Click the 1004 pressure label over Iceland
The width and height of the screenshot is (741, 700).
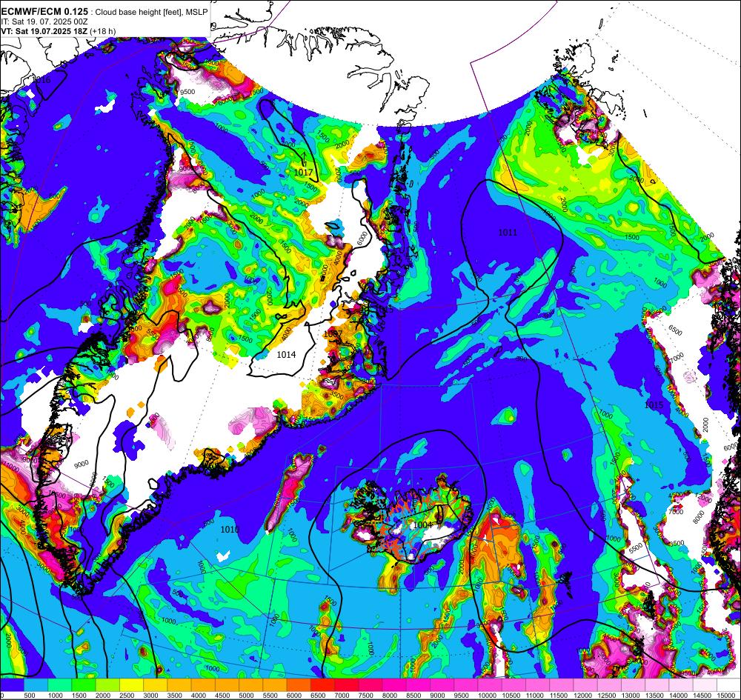[x=422, y=524]
